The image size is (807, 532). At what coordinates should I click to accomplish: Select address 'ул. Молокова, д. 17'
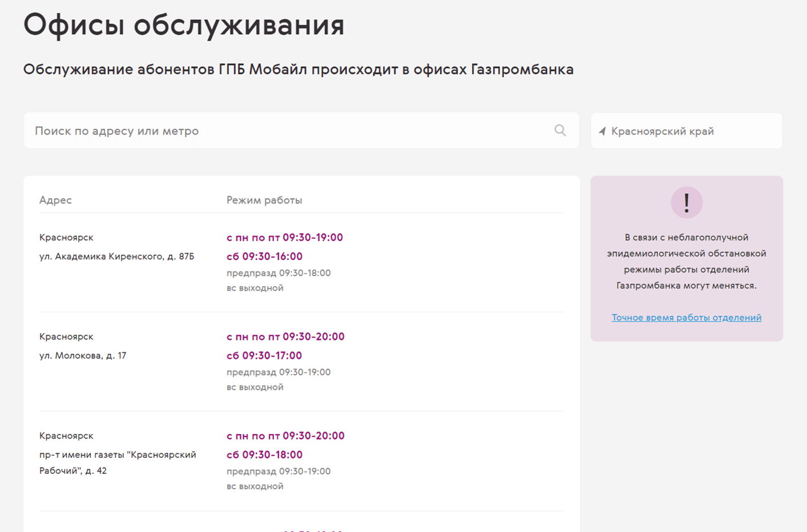[x=83, y=356]
